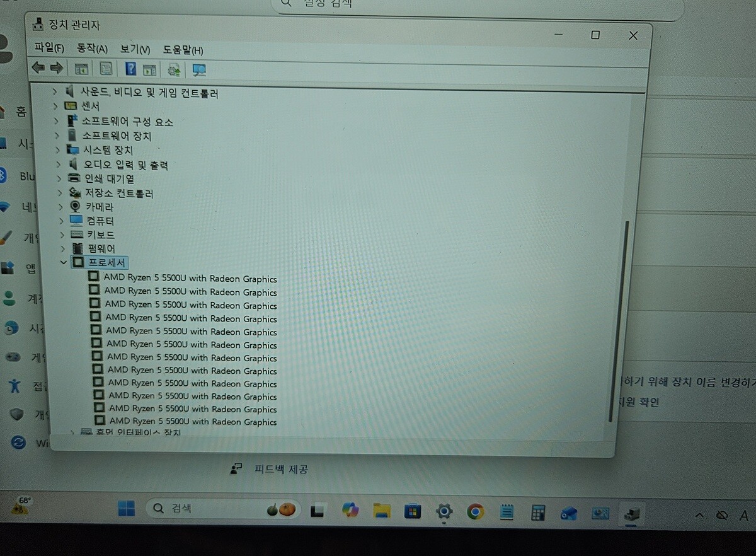Toggle the console tree toolbar icon
Image resolution: width=756 pixels, height=556 pixels.
tap(81, 69)
